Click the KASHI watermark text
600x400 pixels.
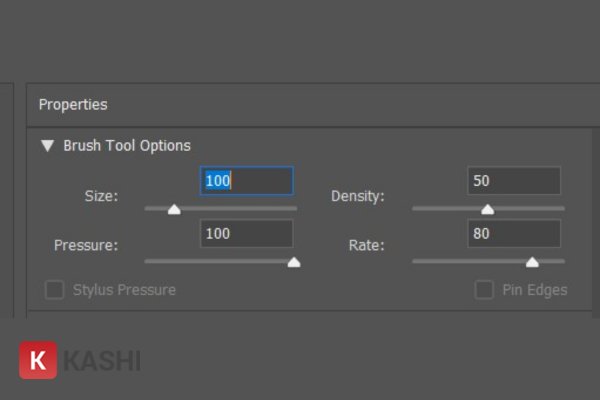pos(102,361)
